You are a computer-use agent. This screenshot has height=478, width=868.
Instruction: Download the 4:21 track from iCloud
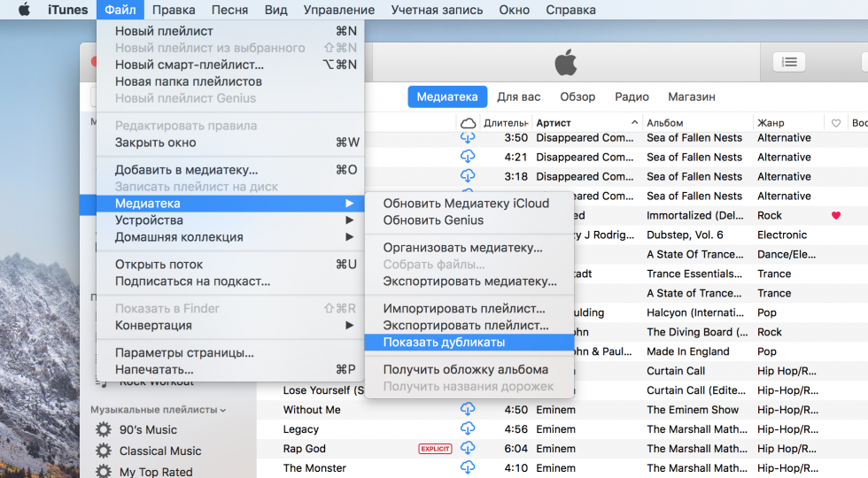468,157
